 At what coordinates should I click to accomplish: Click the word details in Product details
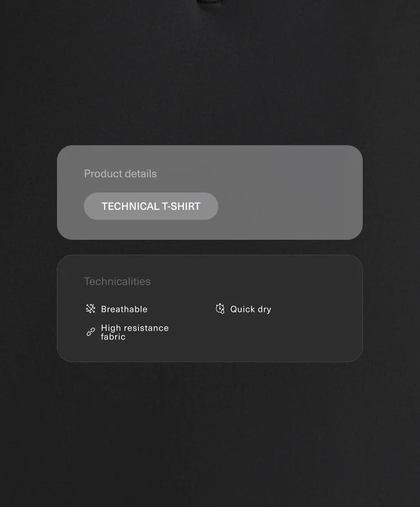(141, 174)
